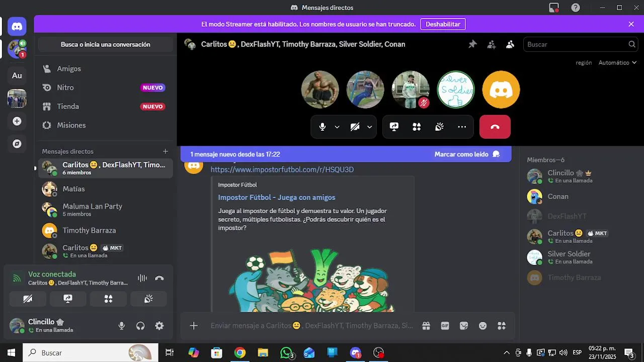Screen dimensions: 644x362
Task: Dismiss the Streamer mode banner
Action: click(x=631, y=24)
